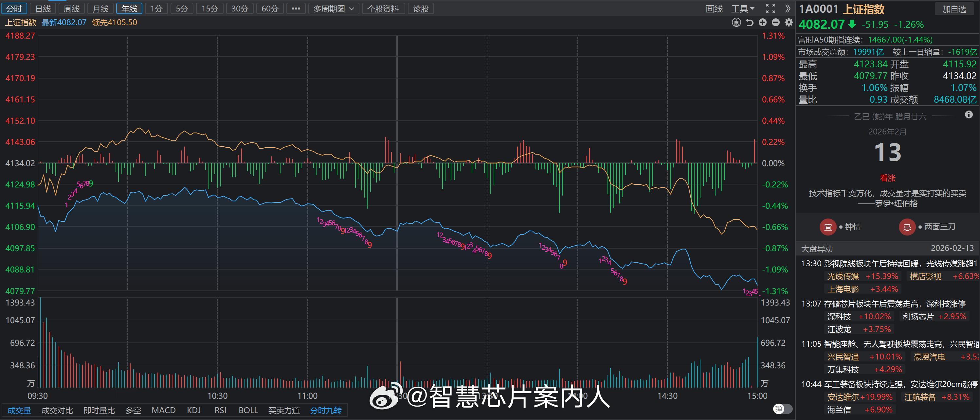This screenshot has height=420, width=980.
Task: Open the more periods ellipsis menu
Action: pyautogui.click(x=296, y=9)
